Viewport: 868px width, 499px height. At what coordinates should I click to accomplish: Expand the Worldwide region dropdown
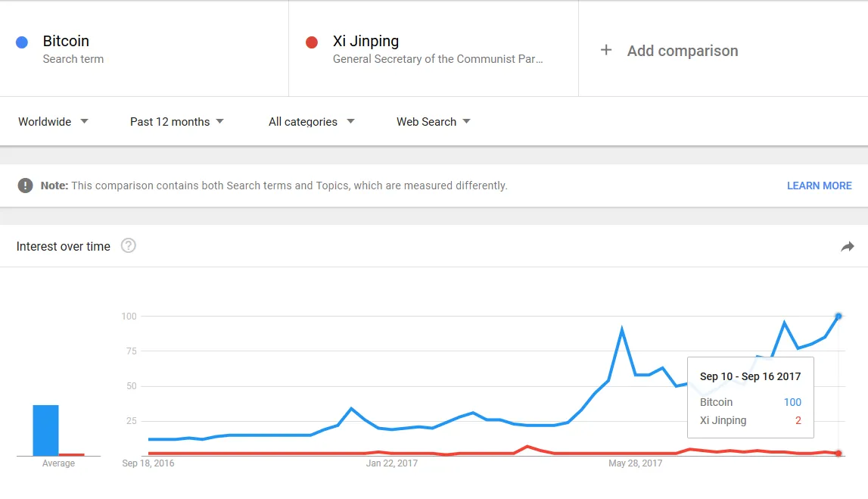pos(53,121)
